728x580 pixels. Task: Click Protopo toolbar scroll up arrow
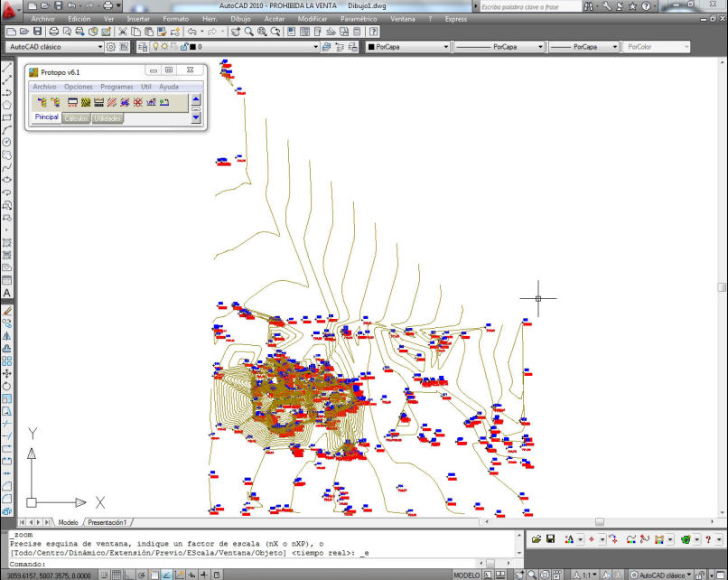196,98
